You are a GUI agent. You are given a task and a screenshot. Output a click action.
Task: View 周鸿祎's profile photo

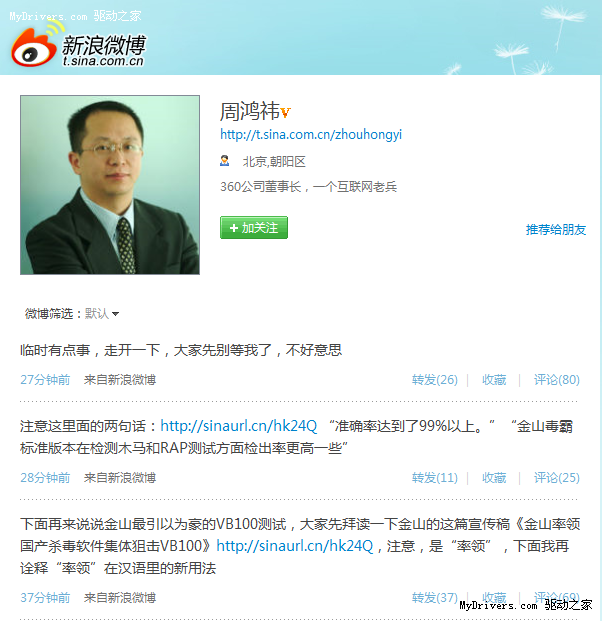pyautogui.click(x=110, y=185)
